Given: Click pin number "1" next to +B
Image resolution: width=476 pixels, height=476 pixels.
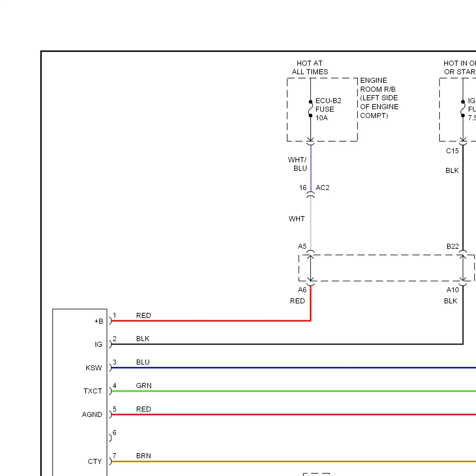Looking at the screenshot, I should pyautogui.click(x=115, y=315).
